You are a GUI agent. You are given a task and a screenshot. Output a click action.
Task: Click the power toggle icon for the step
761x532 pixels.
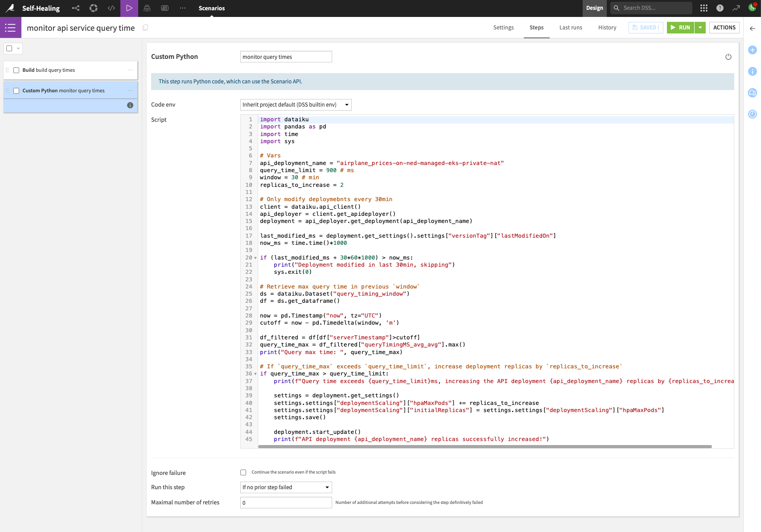[x=728, y=57]
